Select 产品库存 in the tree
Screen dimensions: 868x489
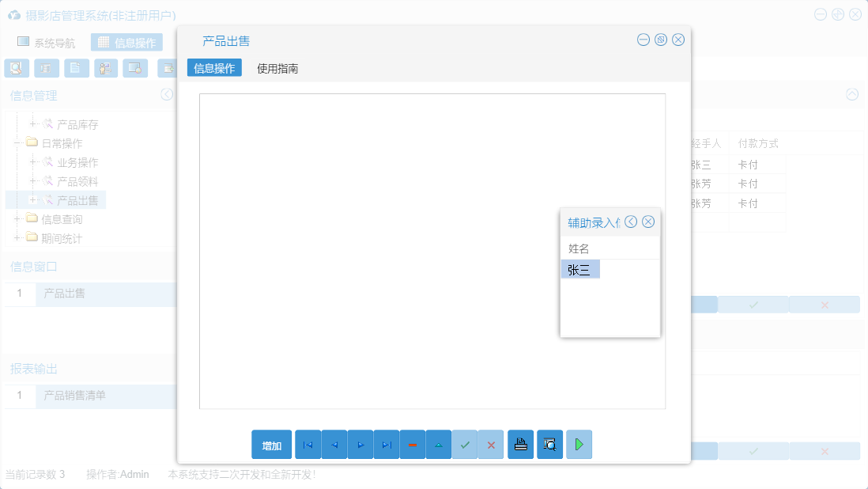(77, 124)
